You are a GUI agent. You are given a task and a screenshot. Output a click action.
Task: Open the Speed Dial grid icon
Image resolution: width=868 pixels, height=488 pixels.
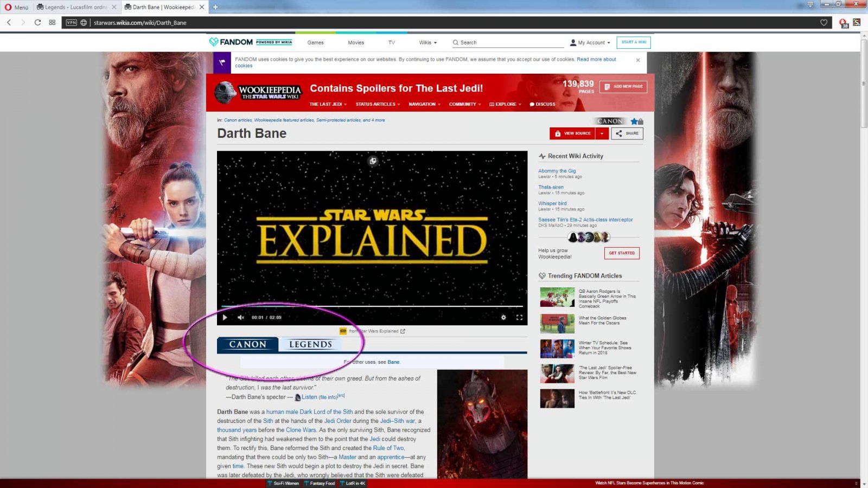click(x=52, y=22)
